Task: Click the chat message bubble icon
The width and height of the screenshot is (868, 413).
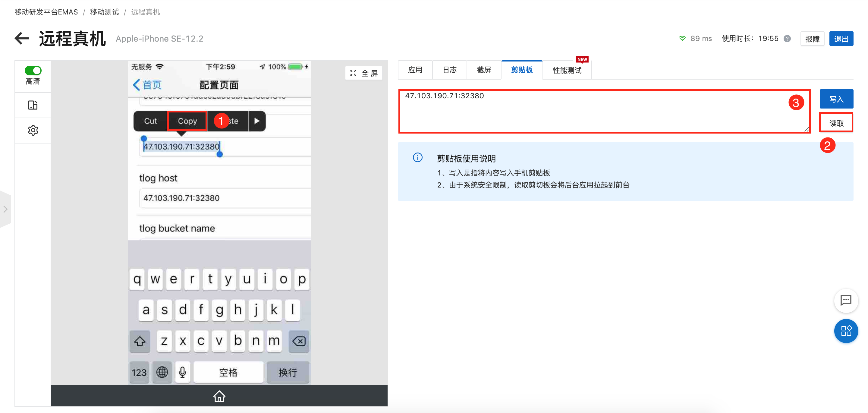Action: [845, 301]
